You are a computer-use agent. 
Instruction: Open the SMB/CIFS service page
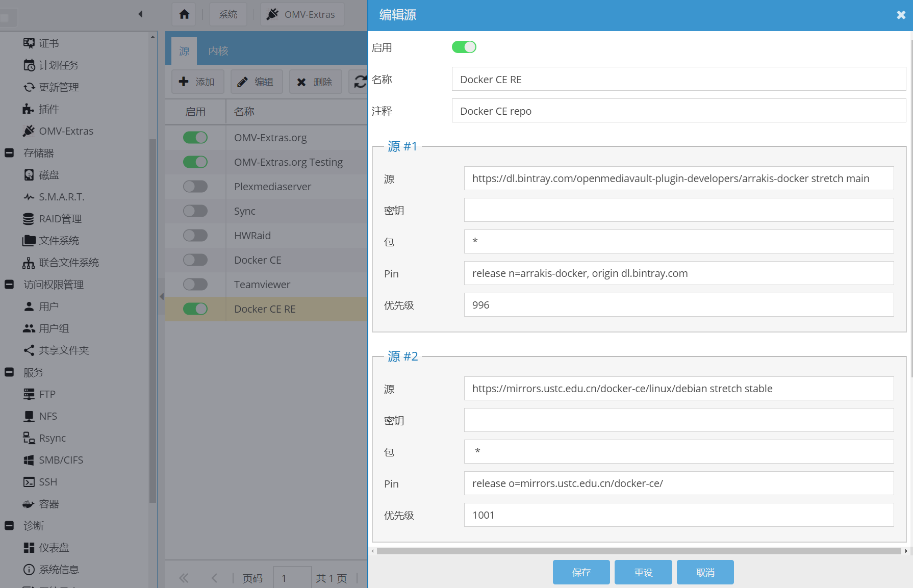click(x=53, y=460)
